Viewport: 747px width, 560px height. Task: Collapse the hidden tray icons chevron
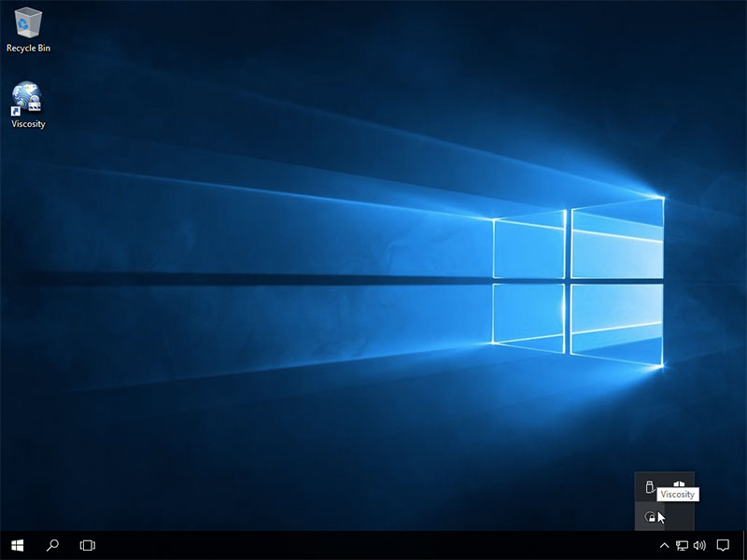[664, 546]
